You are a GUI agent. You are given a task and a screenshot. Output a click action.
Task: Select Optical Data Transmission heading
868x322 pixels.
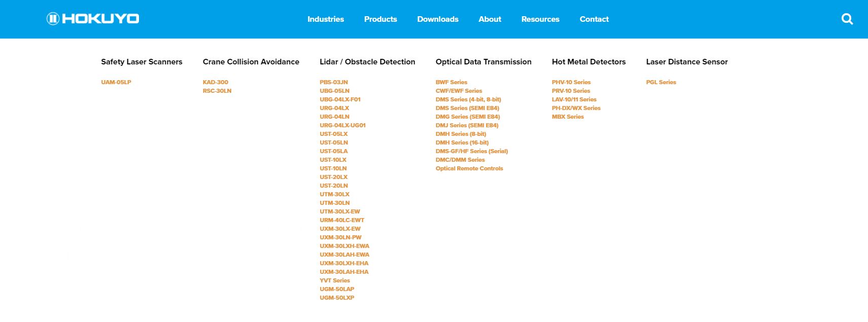click(483, 62)
